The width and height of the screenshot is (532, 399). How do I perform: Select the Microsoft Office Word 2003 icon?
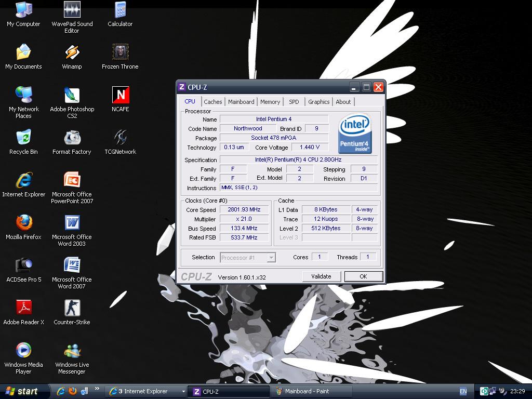(x=72, y=230)
